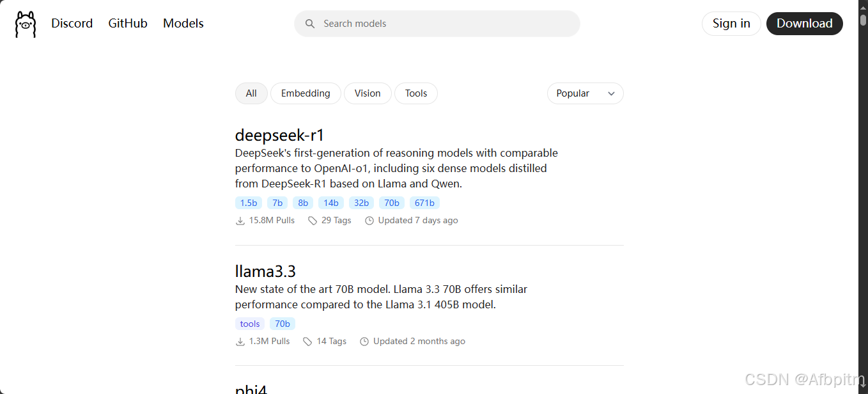The height and width of the screenshot is (394, 868).
Task: Click the download pulls icon next to 15.8M
Action: [x=240, y=220]
